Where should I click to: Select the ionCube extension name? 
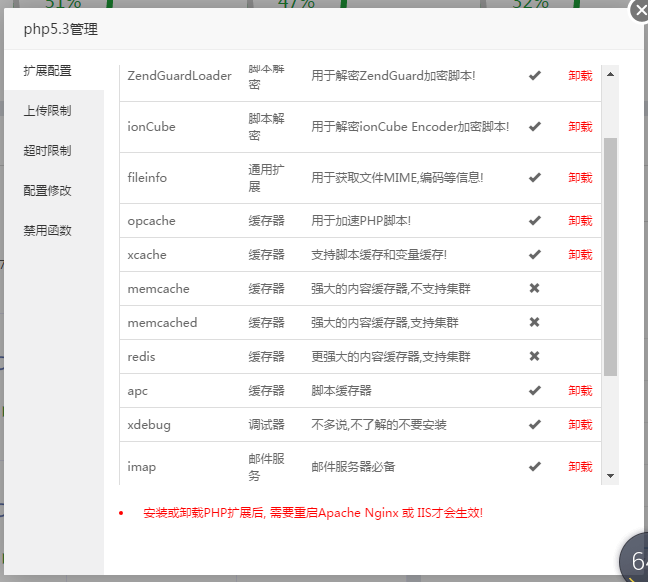[151, 126]
